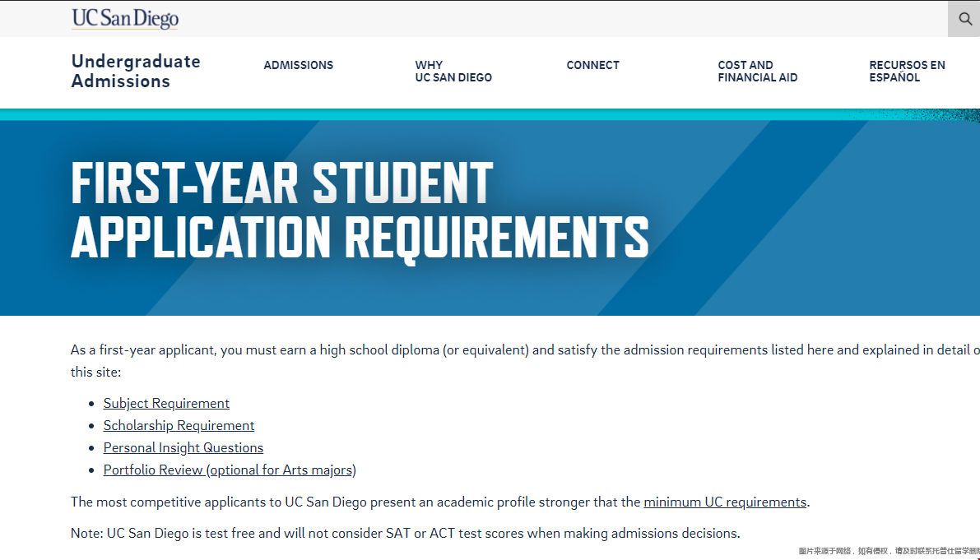This screenshot has width=980, height=560.
Task: Follow the Subject Requirement link
Action: coord(166,403)
